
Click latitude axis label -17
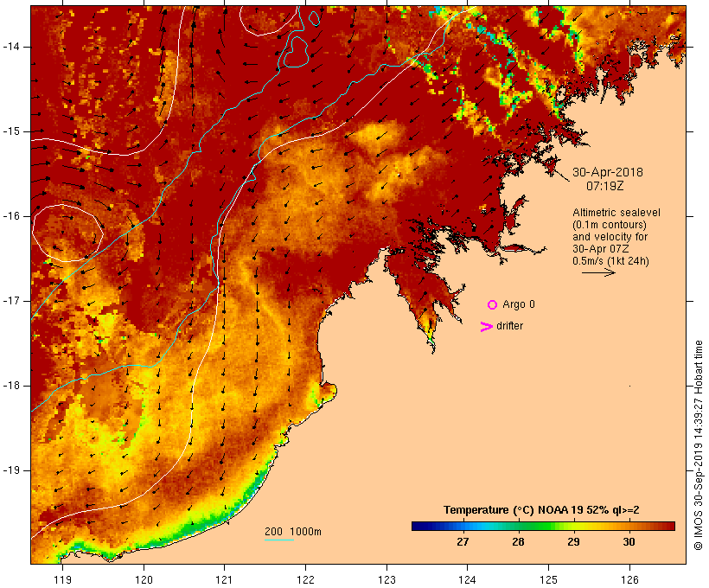pos(11,301)
